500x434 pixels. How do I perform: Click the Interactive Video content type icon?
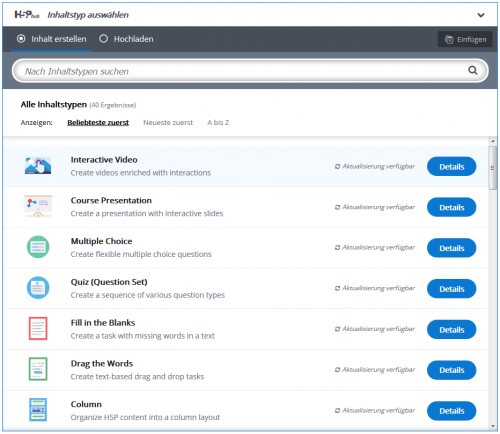(38, 165)
